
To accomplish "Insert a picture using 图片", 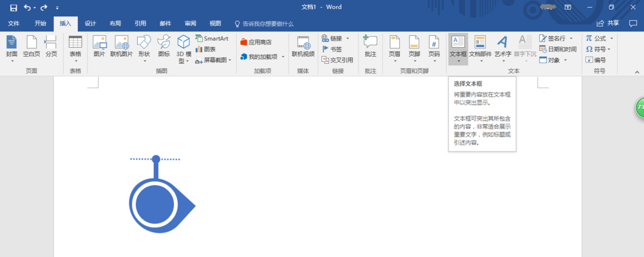I will tap(100, 46).
